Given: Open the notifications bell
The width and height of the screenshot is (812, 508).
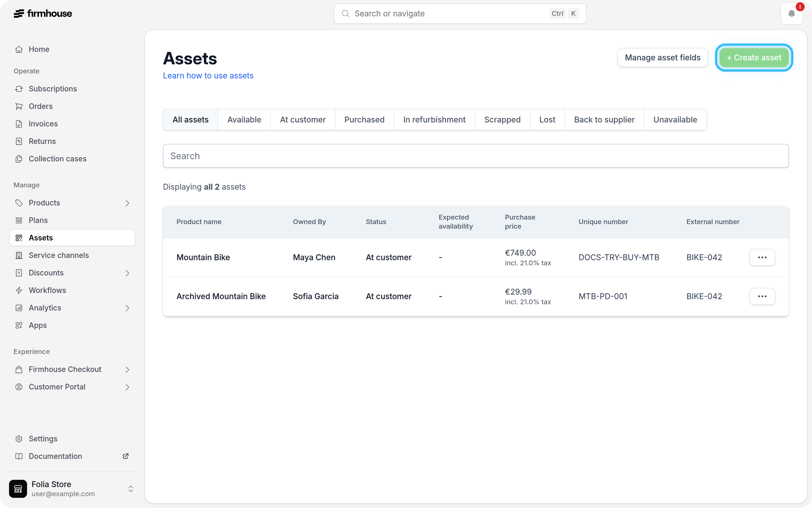Looking at the screenshot, I should click(x=791, y=14).
